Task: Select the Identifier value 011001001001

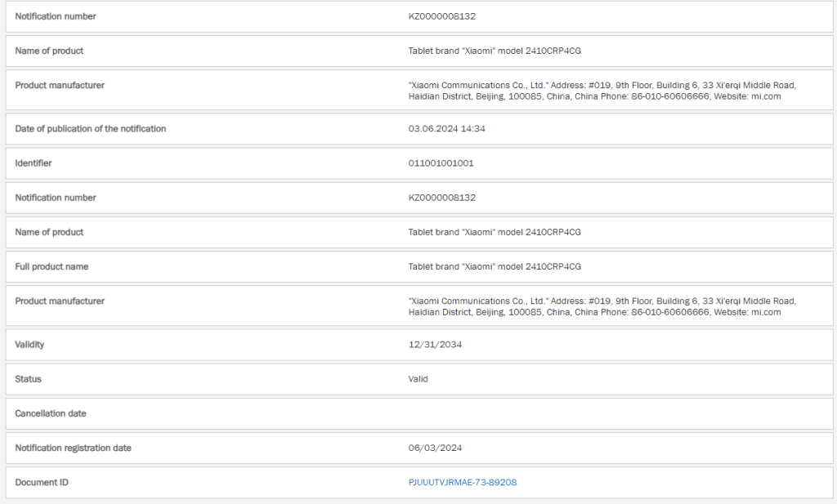Action: pyautogui.click(x=441, y=163)
